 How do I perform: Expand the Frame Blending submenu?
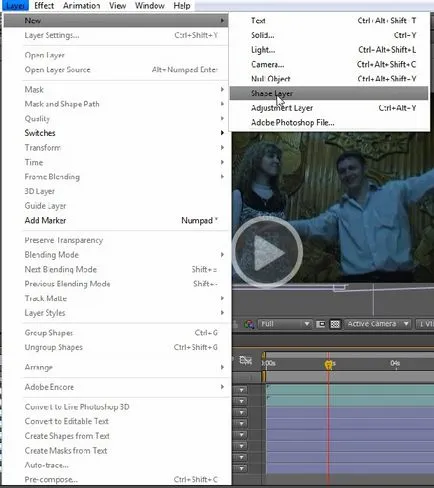(x=116, y=177)
